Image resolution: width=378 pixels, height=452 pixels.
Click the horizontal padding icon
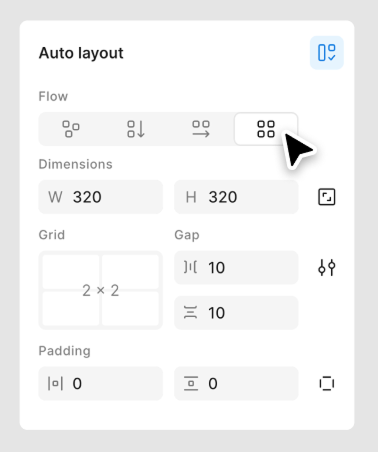[55, 384]
